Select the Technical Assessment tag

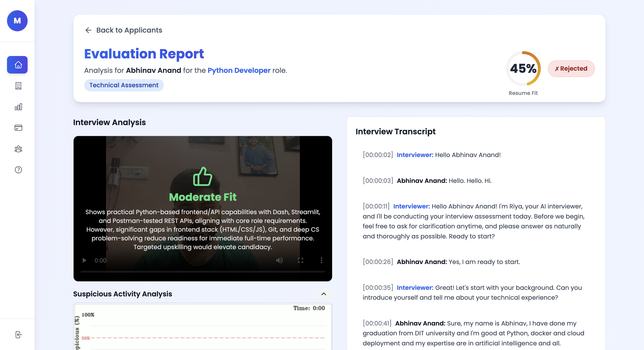point(124,85)
